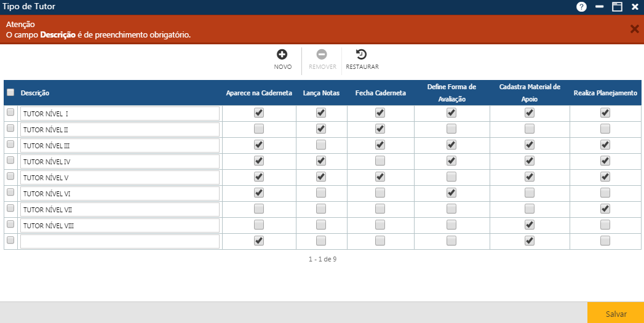Click the Descrição column header
Image resolution: width=644 pixels, height=323 pixels.
coord(35,93)
